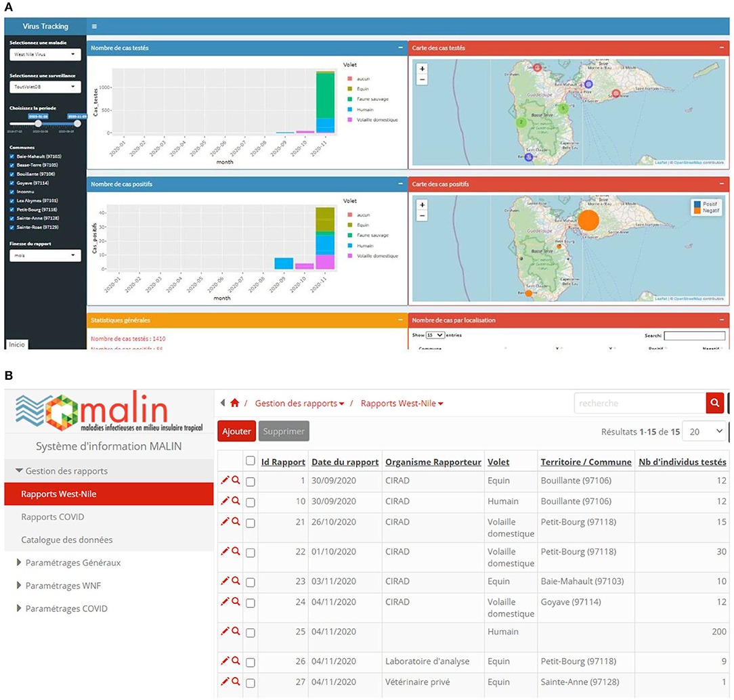The height and width of the screenshot is (700, 734).
Task: Sort table by Nb d'individus testés
Action: tap(683, 462)
